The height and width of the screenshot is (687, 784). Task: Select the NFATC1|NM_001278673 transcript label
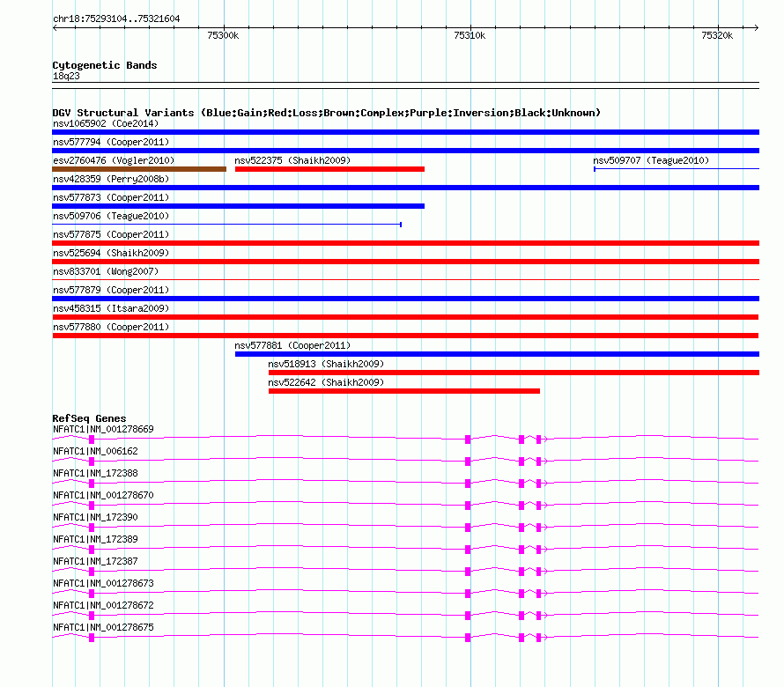click(103, 583)
